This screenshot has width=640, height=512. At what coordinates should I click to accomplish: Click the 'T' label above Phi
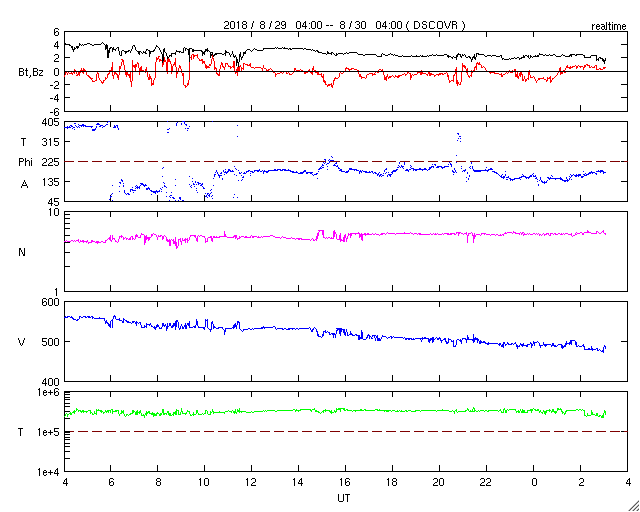click(23, 141)
